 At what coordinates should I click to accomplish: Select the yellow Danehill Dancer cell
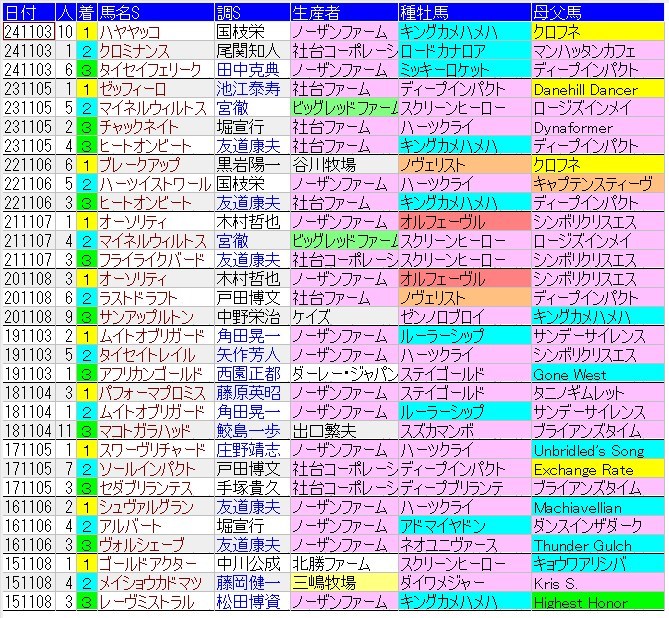point(598,89)
